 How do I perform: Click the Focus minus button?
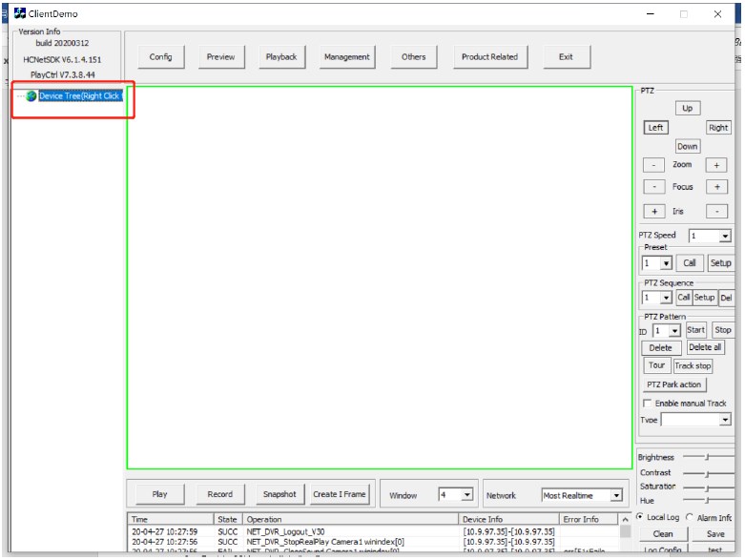653,187
